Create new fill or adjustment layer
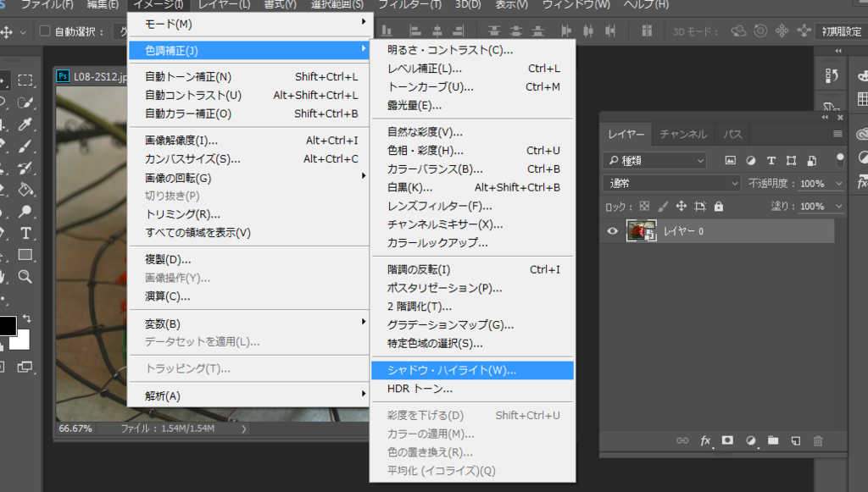This screenshot has height=492, width=868. pyautogui.click(x=751, y=440)
